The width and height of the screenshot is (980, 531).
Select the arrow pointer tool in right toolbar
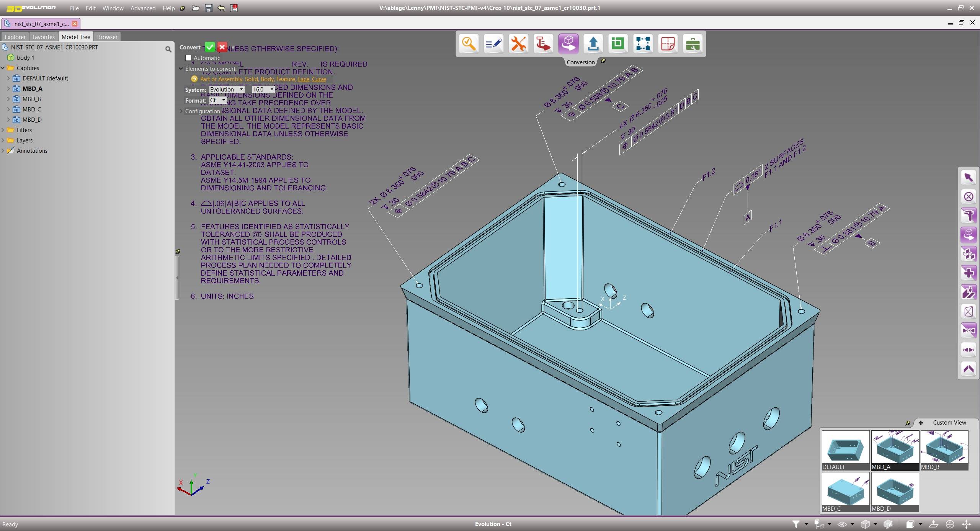pos(969,178)
